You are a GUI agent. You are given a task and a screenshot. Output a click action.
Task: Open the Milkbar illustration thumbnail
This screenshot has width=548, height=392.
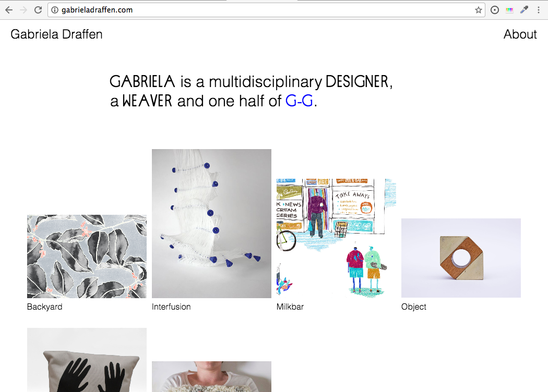coord(336,238)
